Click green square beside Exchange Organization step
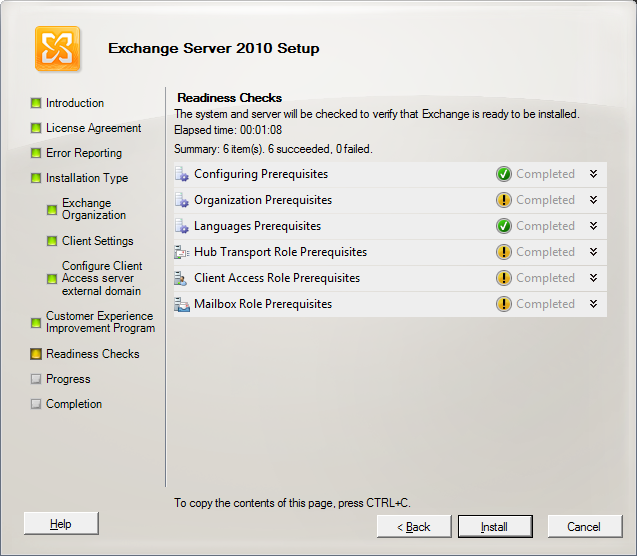 (x=52, y=210)
